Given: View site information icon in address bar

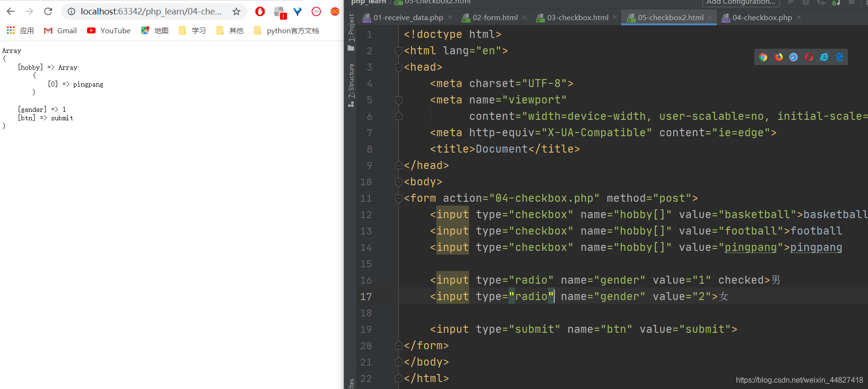Looking at the screenshot, I should click(x=71, y=12).
